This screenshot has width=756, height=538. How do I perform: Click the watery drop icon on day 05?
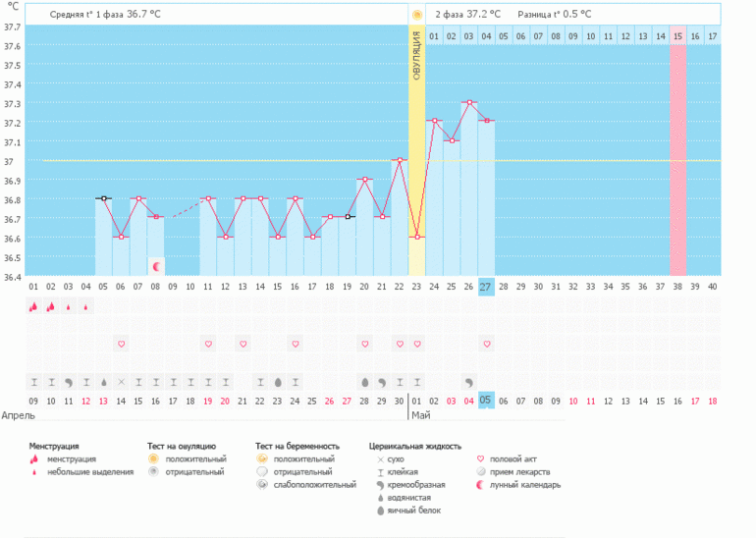pos(103,381)
